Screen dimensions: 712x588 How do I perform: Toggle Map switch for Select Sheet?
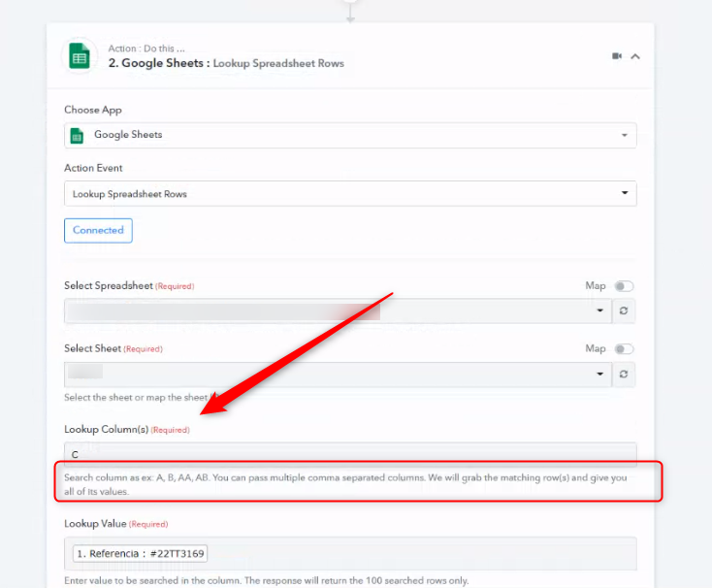point(624,348)
